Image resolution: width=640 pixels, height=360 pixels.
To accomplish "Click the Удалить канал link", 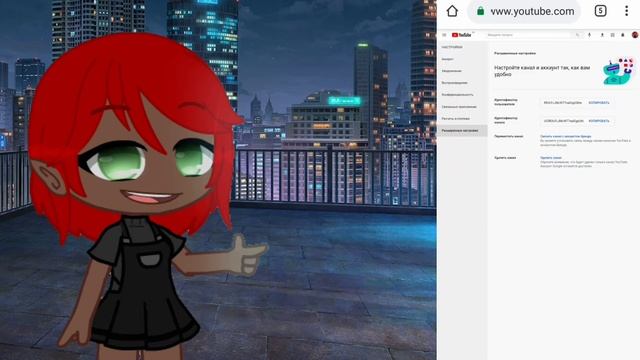I will pyautogui.click(x=551, y=158).
